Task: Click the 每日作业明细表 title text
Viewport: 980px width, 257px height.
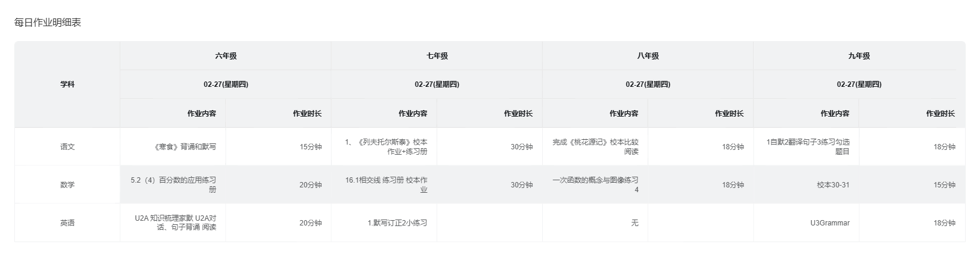Action: tap(48, 23)
